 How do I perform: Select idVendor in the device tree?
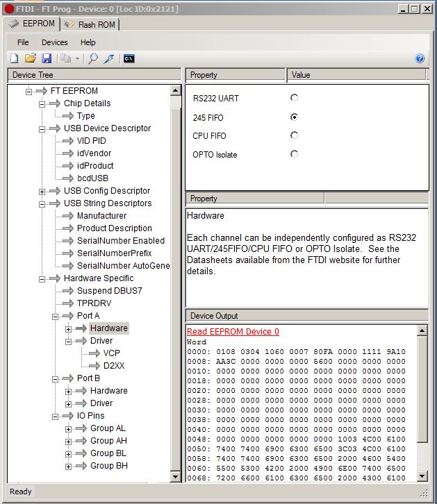[94, 153]
